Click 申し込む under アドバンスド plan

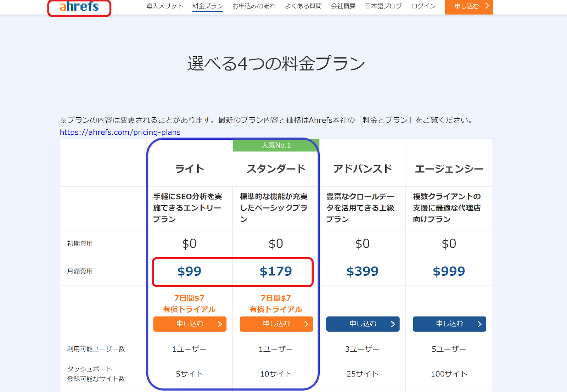pyautogui.click(x=363, y=324)
